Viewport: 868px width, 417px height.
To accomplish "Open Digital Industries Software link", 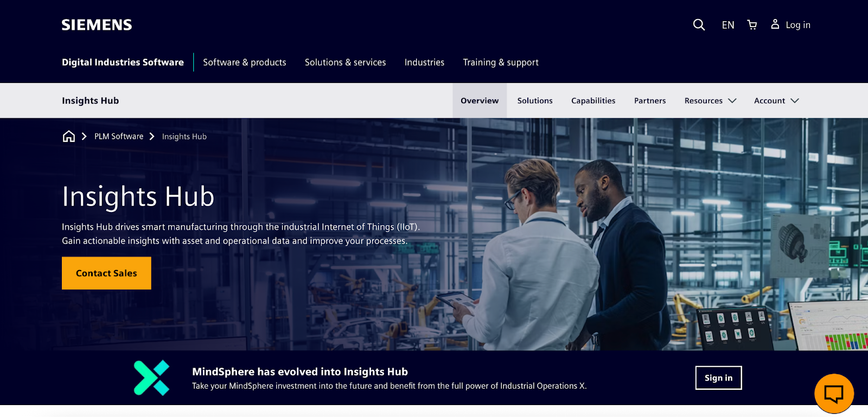I will (x=123, y=62).
